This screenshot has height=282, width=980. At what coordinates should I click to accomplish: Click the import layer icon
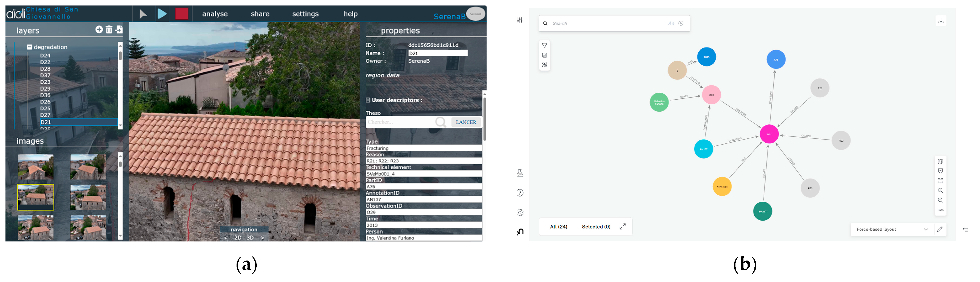pos(119,30)
